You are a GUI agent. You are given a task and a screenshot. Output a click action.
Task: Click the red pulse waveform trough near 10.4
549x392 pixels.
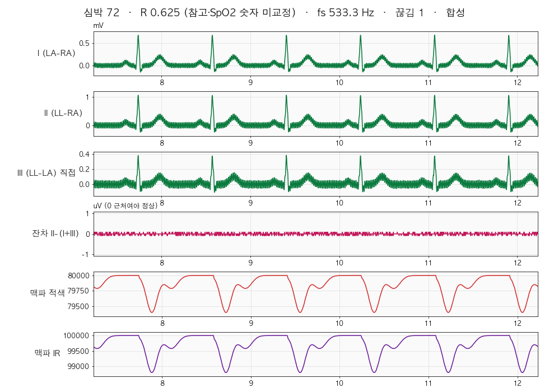374,311
